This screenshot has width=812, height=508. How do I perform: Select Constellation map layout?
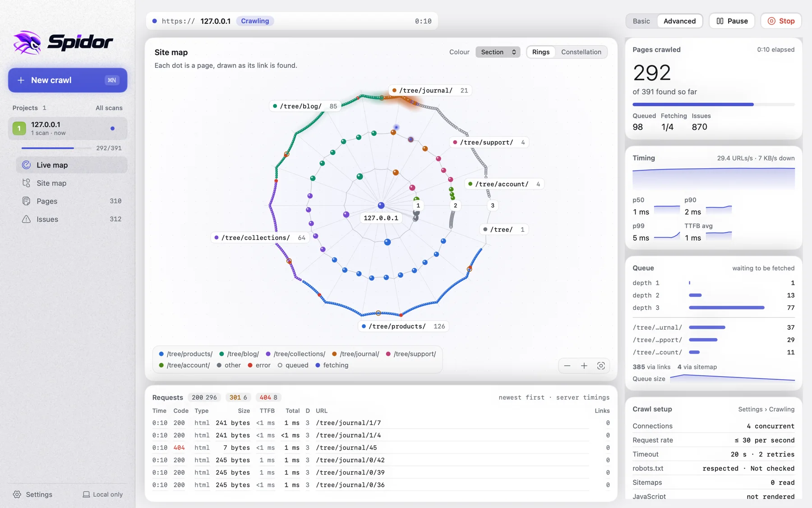[x=581, y=52]
